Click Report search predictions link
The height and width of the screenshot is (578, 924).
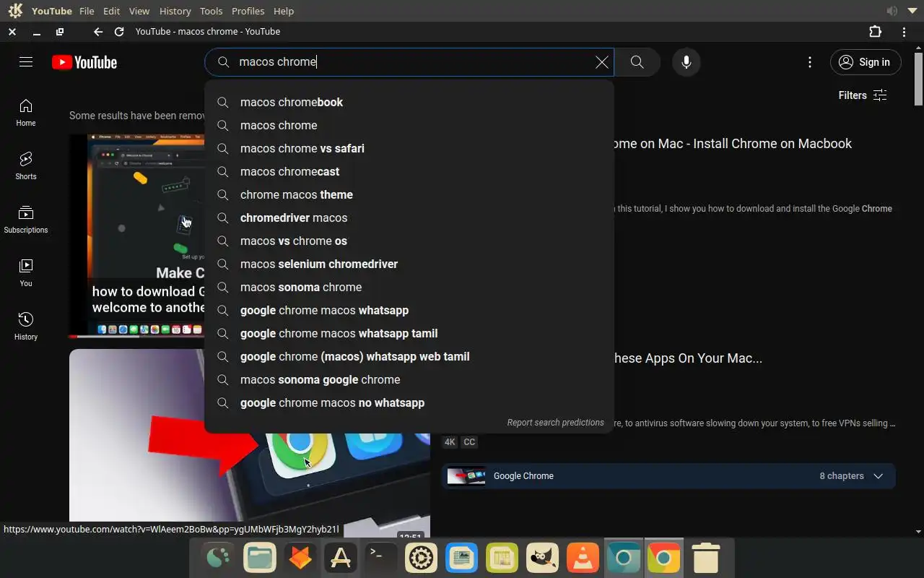point(555,423)
